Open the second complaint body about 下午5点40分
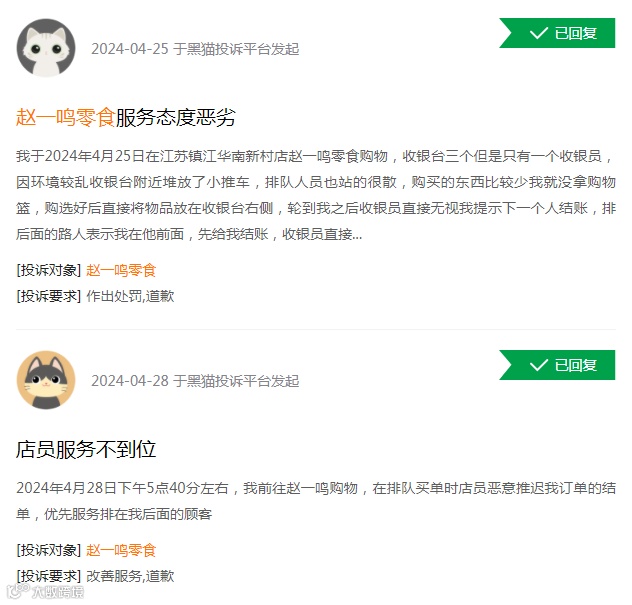 tap(316, 501)
